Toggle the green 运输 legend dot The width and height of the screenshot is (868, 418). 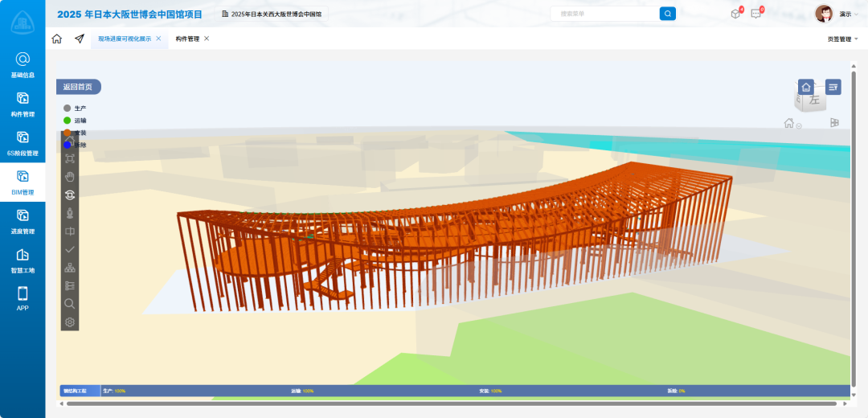68,121
